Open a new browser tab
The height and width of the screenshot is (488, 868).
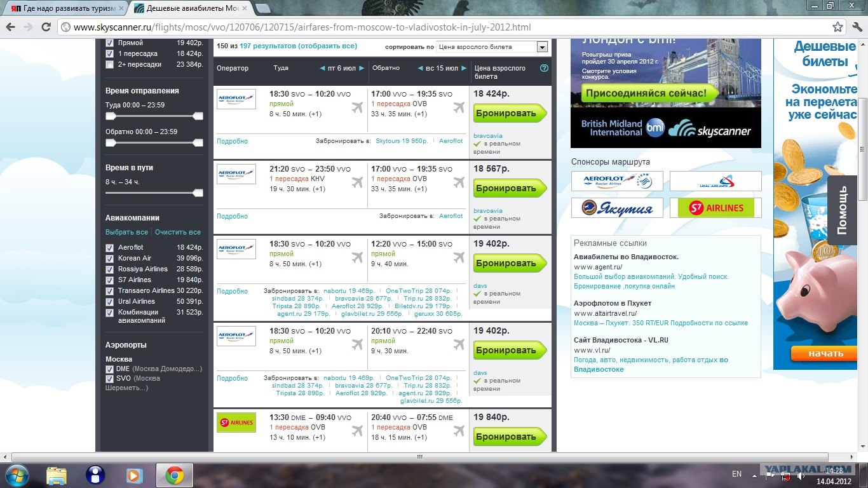click(x=263, y=8)
